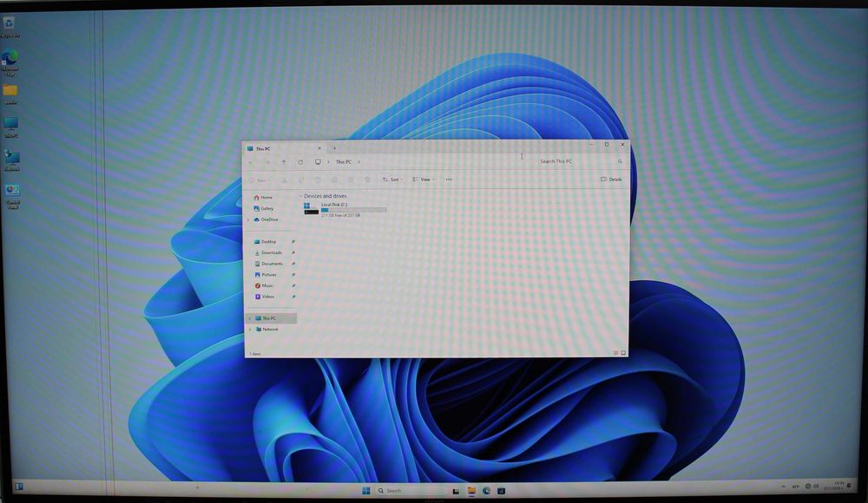Click the search magnifier in File Explorer
The image size is (868, 503).
620,161
